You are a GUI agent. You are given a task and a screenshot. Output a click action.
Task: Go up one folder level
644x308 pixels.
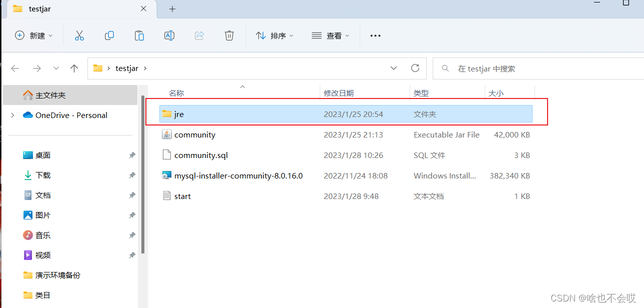pos(74,68)
